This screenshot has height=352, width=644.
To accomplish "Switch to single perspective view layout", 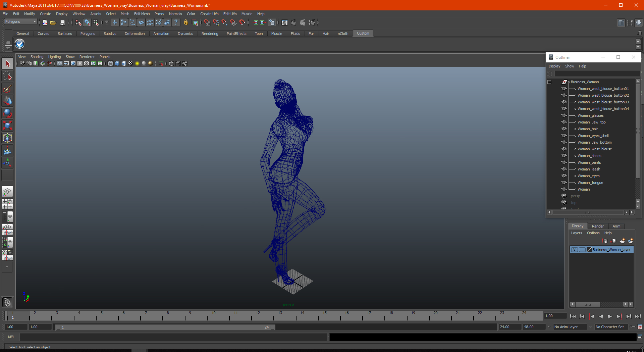I will [x=7, y=192].
